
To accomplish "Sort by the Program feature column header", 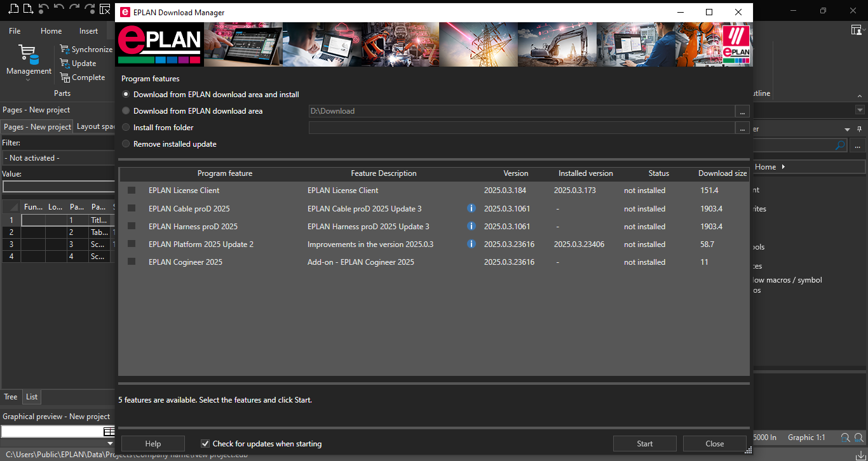I will 225,173.
